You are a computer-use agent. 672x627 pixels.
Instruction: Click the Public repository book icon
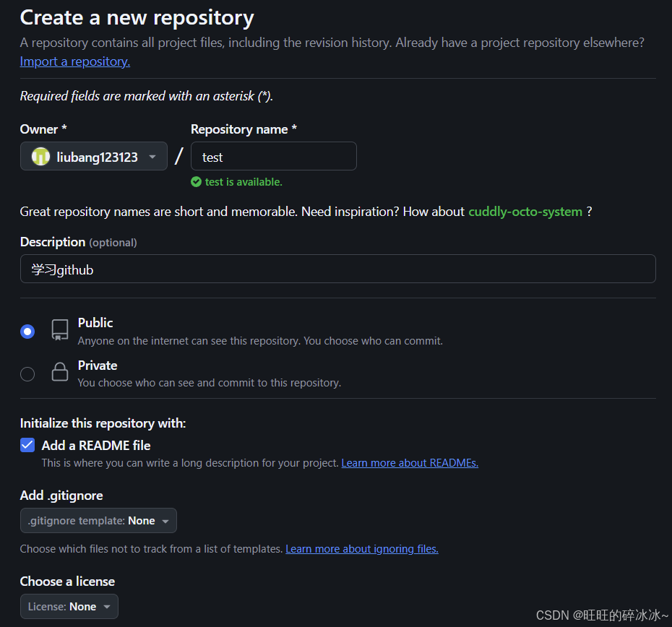[60, 330]
